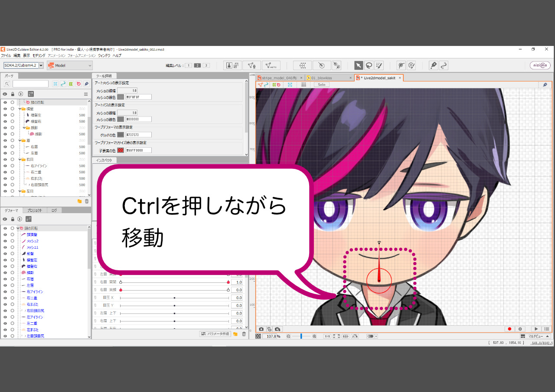The image size is (555, 392).
Task: Select the brush selection tool
Action: tap(379, 65)
